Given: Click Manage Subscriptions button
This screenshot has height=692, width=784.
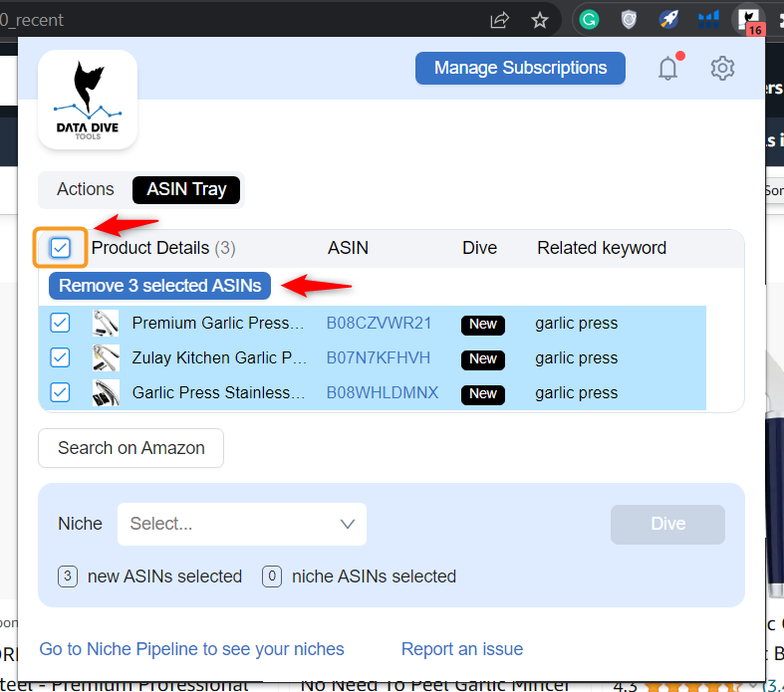Looking at the screenshot, I should pyautogui.click(x=520, y=68).
